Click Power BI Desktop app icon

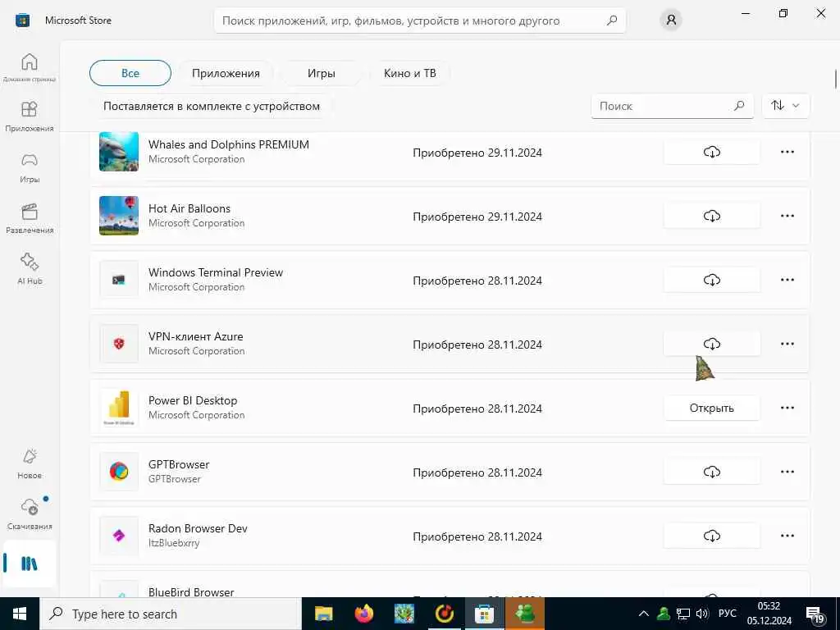(x=119, y=407)
